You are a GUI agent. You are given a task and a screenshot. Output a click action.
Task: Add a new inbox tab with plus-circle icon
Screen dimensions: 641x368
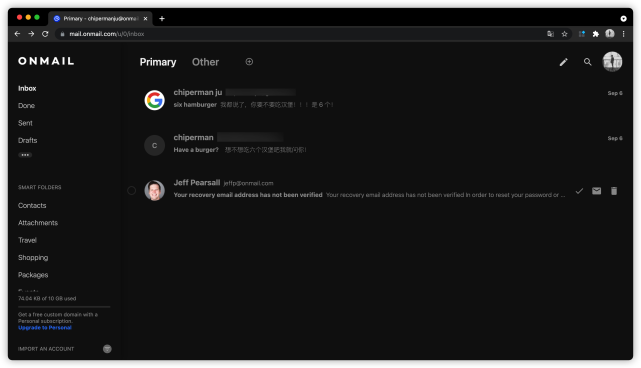click(x=249, y=62)
